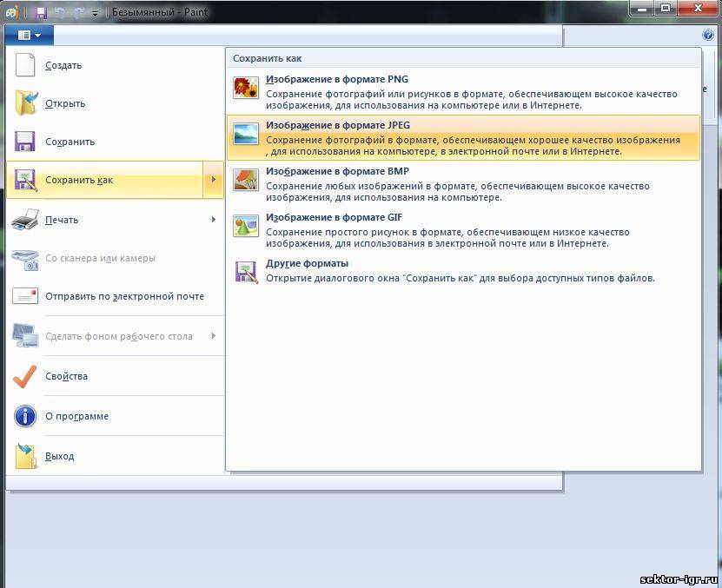The width and height of the screenshot is (722, 588).
Task: Select Открыть menu entry
Action: (x=115, y=103)
